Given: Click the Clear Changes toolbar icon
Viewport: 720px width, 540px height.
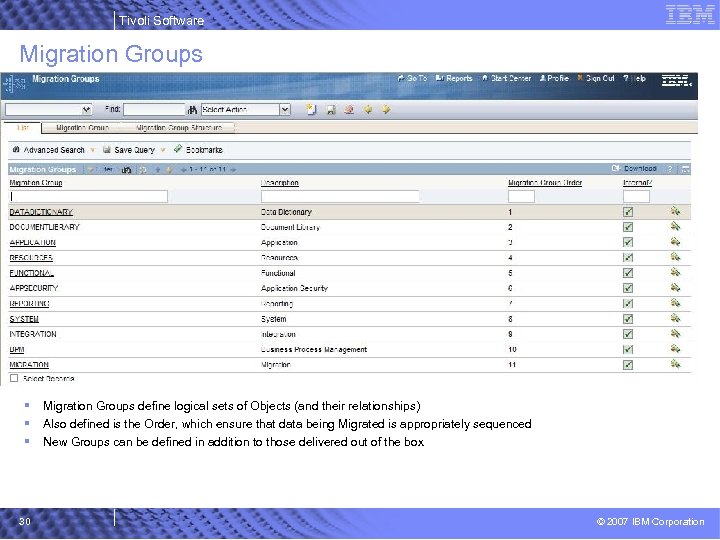Looking at the screenshot, I should tap(349, 110).
